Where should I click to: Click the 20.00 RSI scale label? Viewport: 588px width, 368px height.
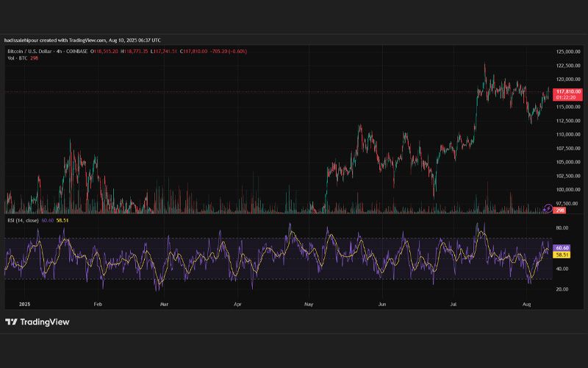(x=562, y=289)
